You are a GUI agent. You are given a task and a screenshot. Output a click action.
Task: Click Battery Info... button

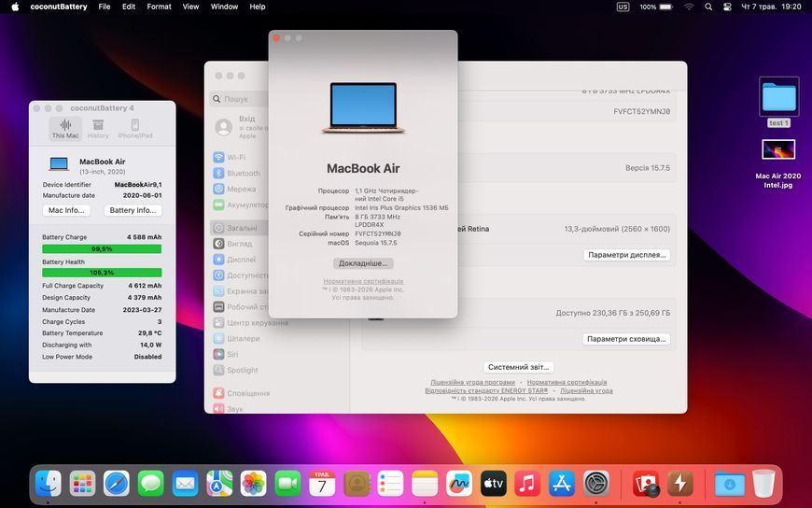[x=133, y=210]
